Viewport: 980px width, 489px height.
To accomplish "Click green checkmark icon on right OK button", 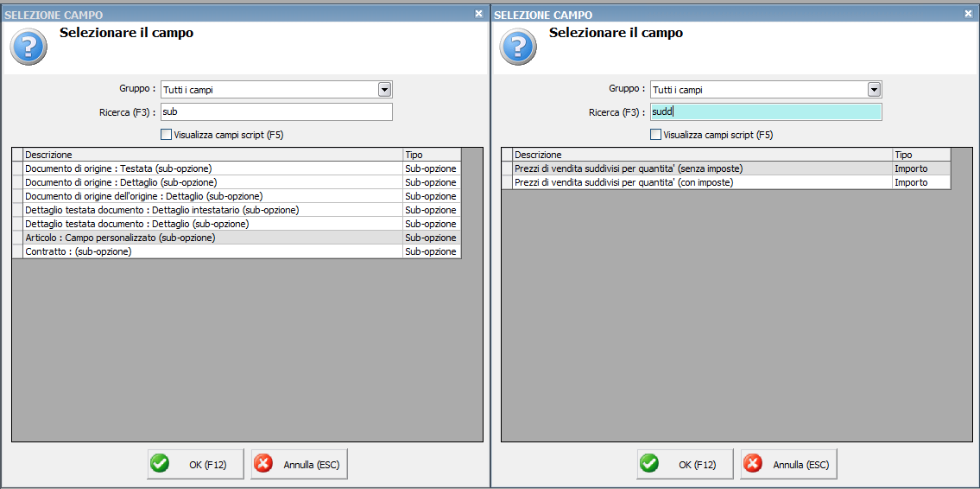I will coord(650,464).
